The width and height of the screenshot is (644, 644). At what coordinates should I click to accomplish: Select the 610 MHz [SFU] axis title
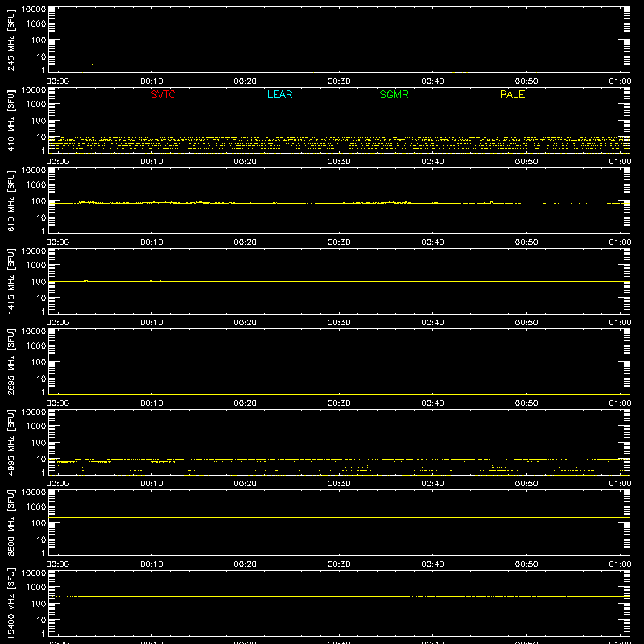(x=10, y=200)
